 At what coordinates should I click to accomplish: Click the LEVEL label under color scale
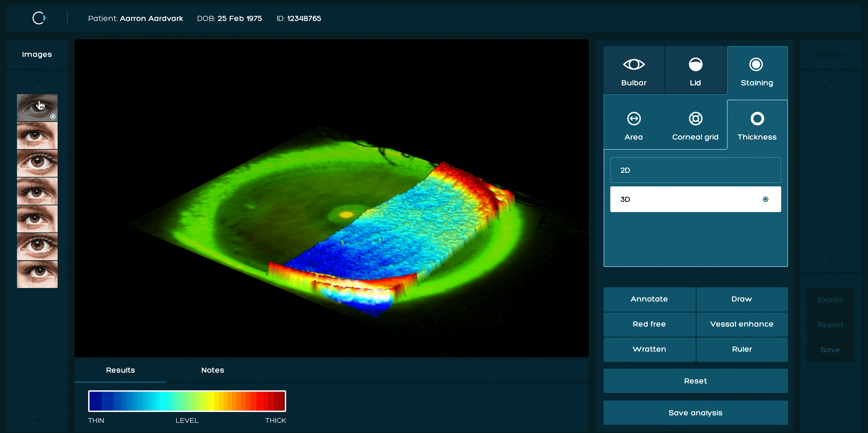point(187,420)
